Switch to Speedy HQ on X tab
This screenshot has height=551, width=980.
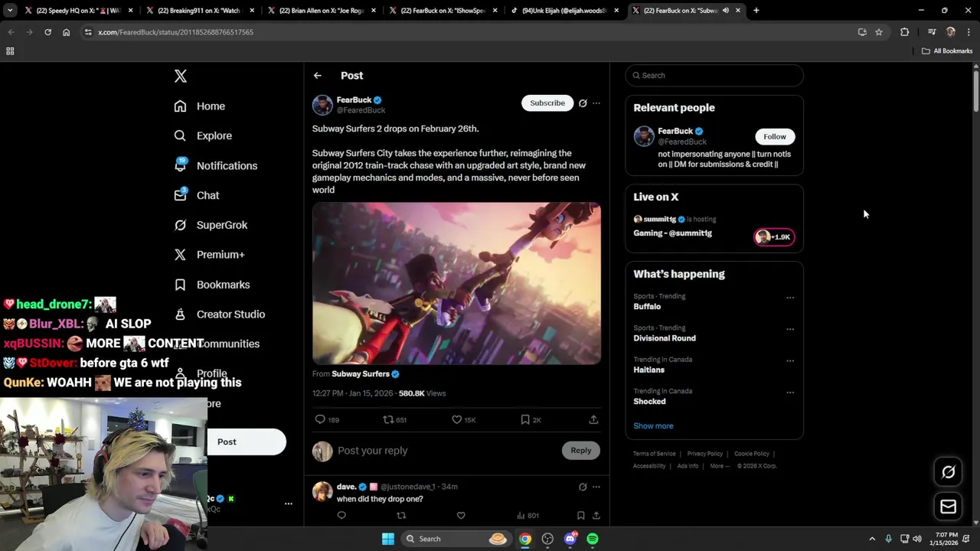78,11
